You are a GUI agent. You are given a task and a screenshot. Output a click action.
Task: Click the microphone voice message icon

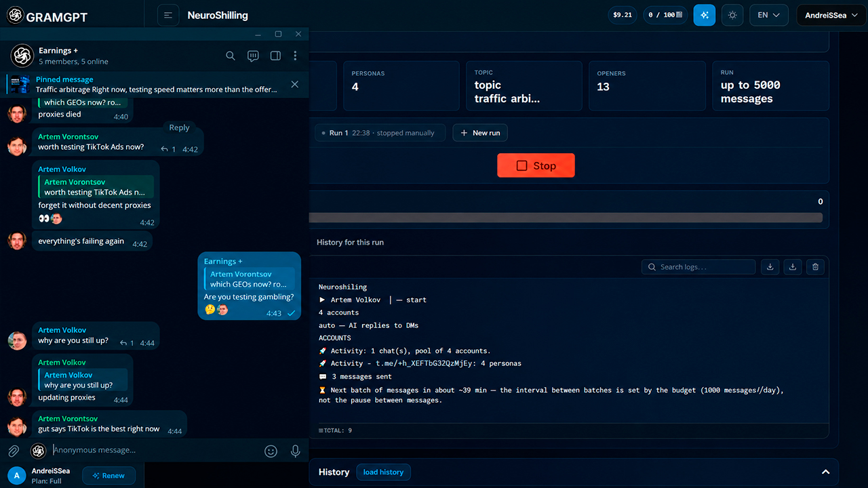pos(295,451)
